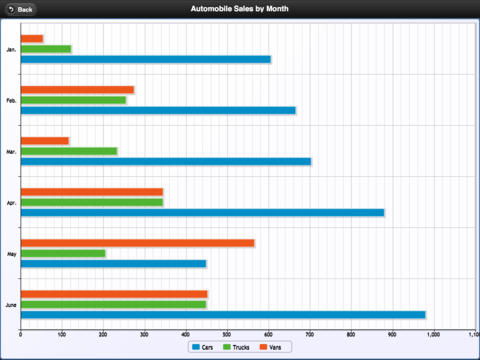Select the June Cars blue bar
Screen dimensions: 480x360
(x=223, y=315)
